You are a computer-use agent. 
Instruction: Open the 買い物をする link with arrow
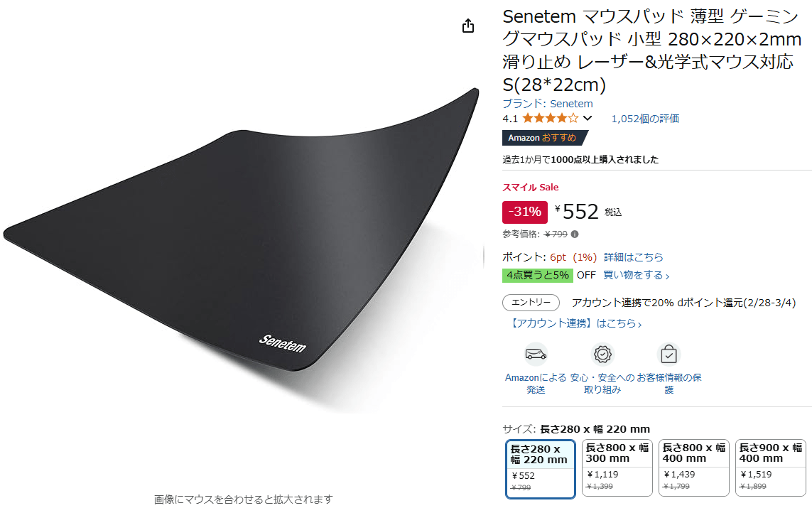[637, 276]
